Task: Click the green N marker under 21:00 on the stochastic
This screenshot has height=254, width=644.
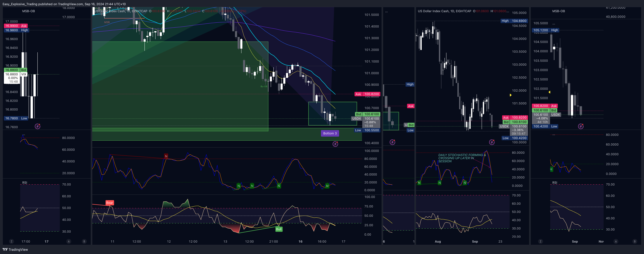Action: pyautogui.click(x=279, y=186)
